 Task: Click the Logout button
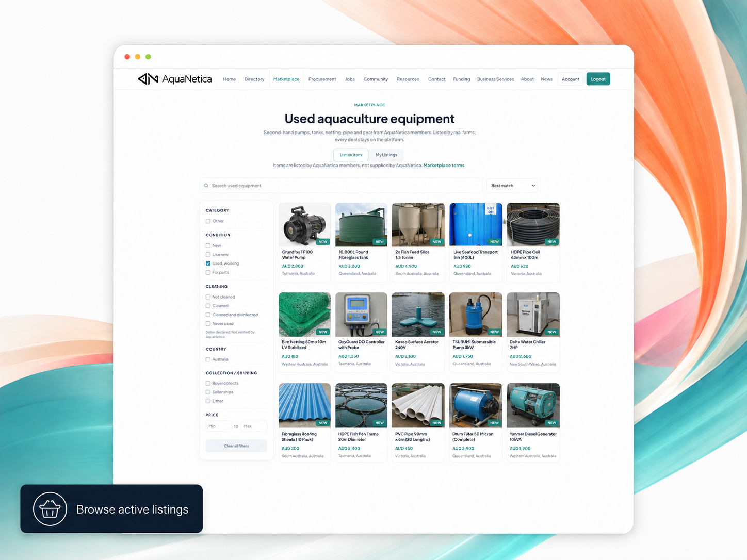[x=598, y=79]
